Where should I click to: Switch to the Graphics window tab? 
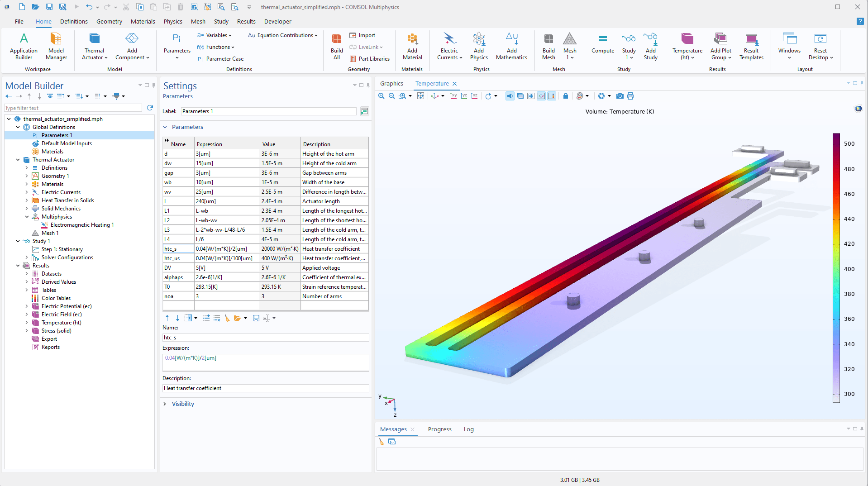pos(391,84)
